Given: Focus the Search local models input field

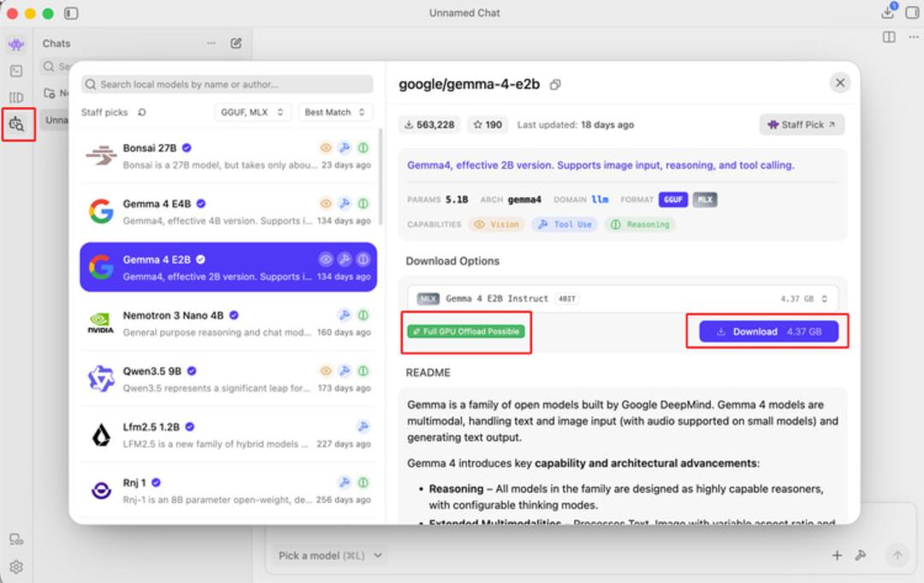Looking at the screenshot, I should click(x=228, y=84).
